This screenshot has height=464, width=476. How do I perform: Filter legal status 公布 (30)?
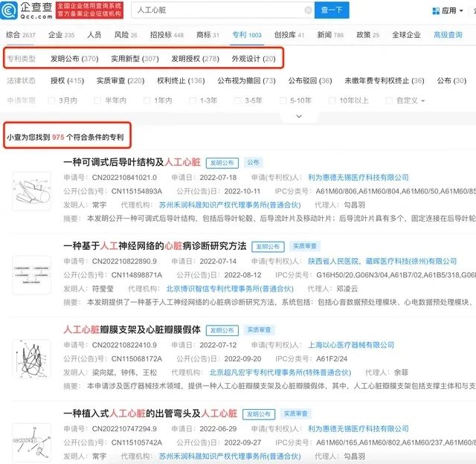pos(451,81)
